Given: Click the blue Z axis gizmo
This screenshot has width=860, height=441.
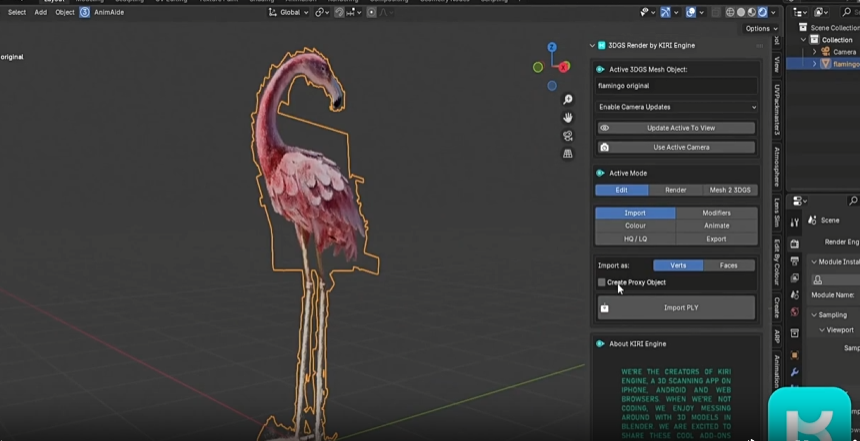Looking at the screenshot, I should pos(551,47).
